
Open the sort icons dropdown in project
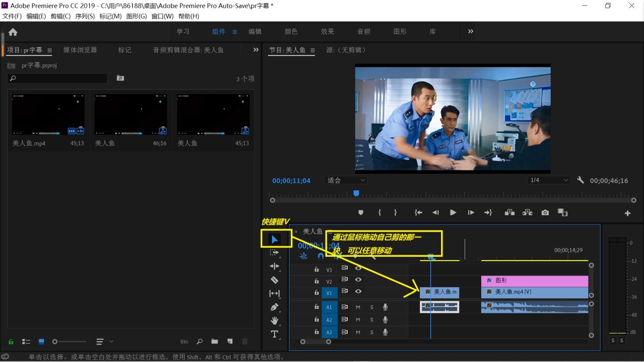[x=105, y=342]
